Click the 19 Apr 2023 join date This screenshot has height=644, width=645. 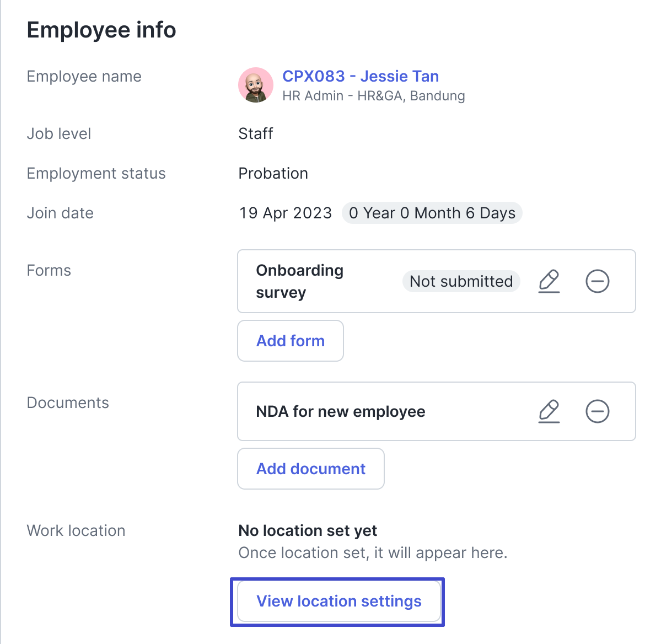pos(285,213)
